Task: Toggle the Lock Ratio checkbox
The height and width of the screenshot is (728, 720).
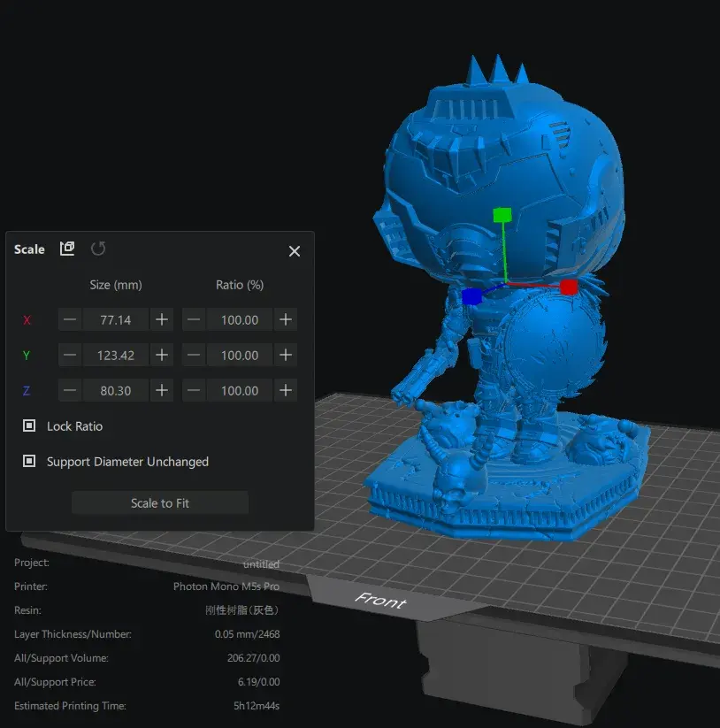Action: click(29, 425)
